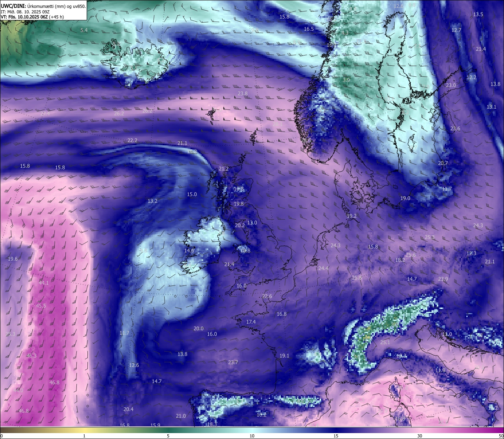The width and height of the screenshot is (504, 439).
Task: Click the 13.5 value label
Action: [478, 14]
